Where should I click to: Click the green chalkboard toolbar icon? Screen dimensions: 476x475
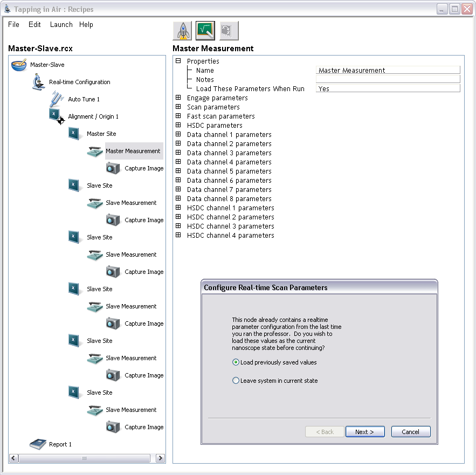tap(205, 31)
